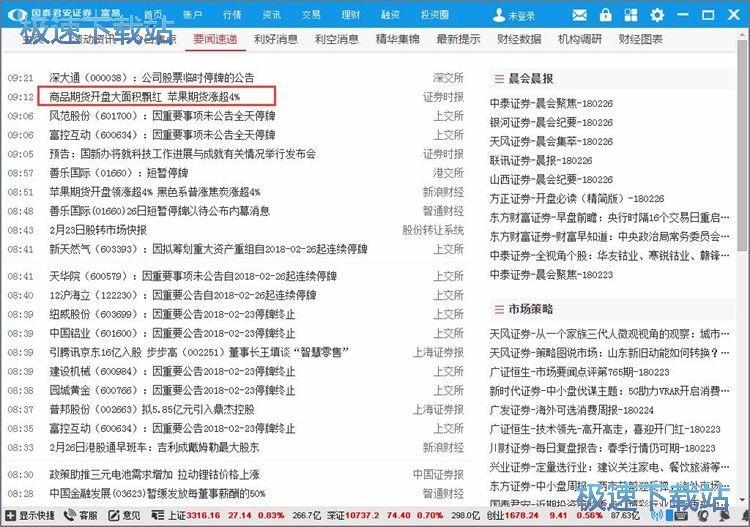Open news 中国金融发展(03623)暂缓发放董事薪酬
The width and height of the screenshot is (750, 527).
(157, 494)
